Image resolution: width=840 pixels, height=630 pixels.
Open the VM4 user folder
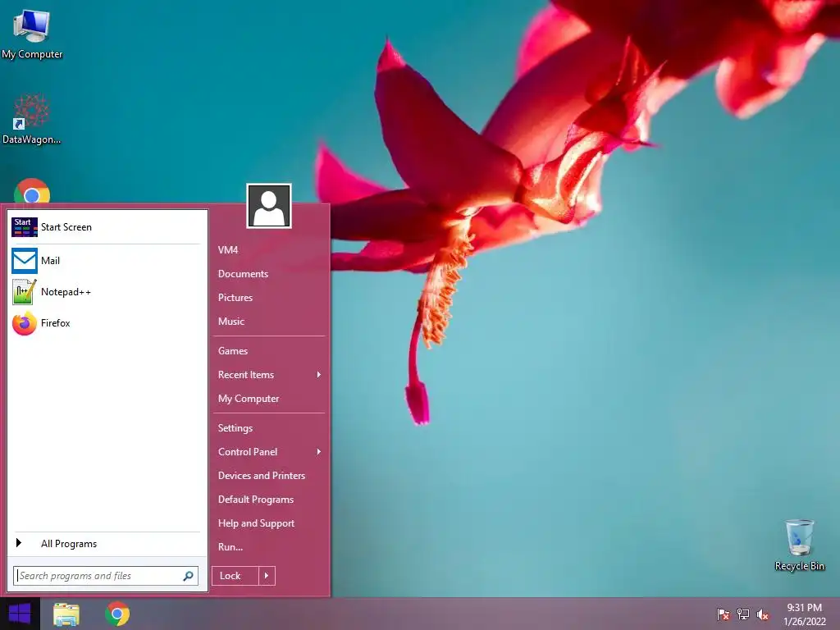[x=228, y=250]
